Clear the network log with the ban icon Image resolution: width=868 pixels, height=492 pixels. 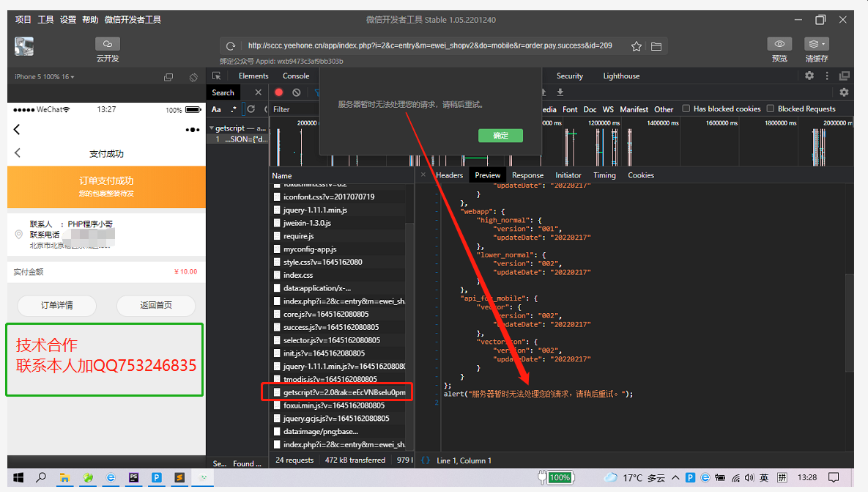[x=297, y=92]
